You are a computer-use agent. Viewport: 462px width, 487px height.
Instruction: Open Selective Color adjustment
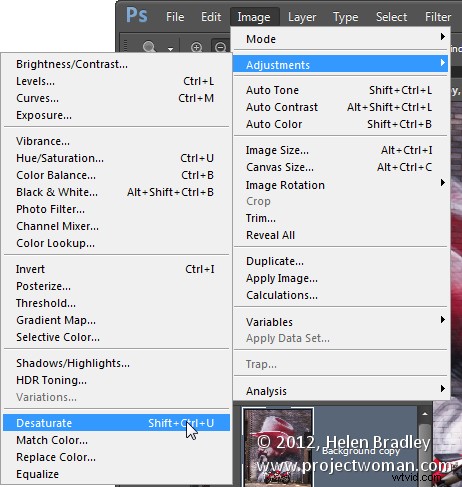click(116, 337)
